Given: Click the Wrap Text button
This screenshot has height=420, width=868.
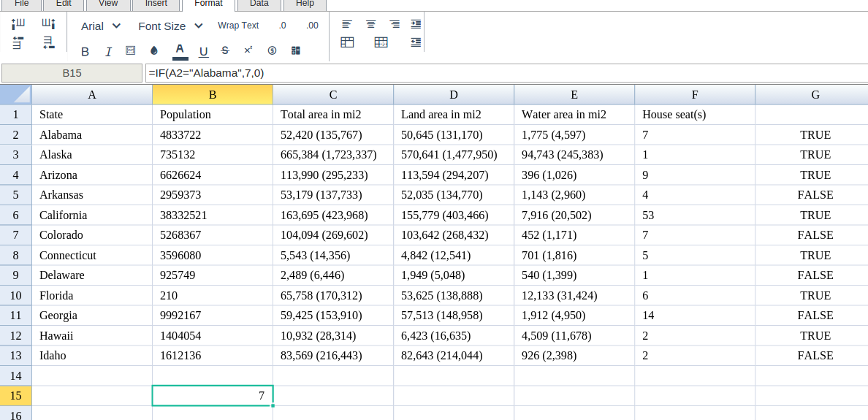Looking at the screenshot, I should 238,26.
